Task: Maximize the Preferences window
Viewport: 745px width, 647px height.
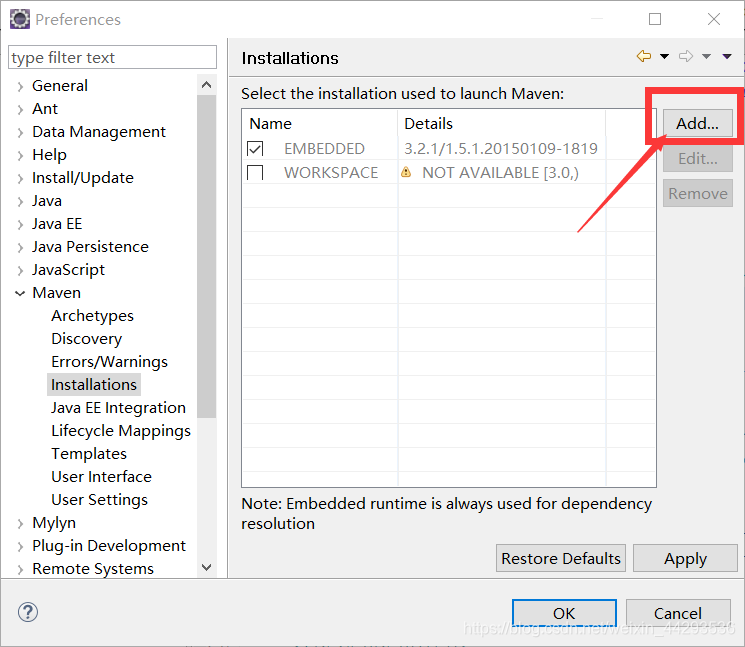Action: point(655,19)
